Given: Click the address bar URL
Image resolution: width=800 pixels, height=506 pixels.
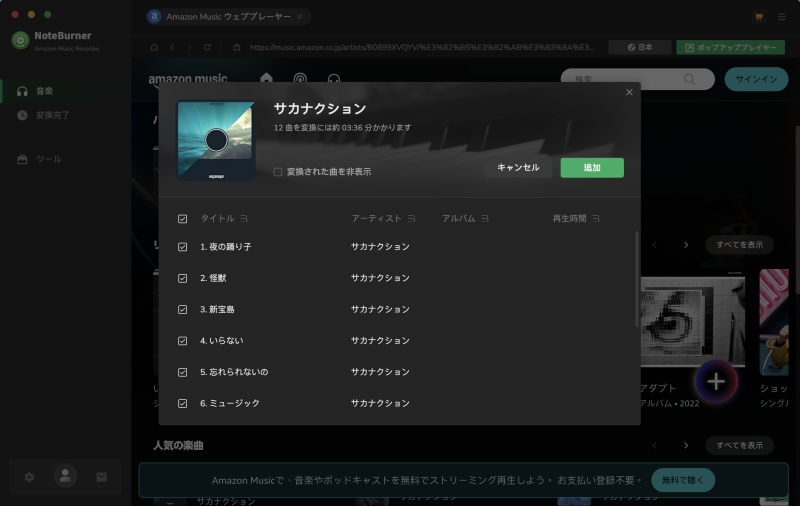Looking at the screenshot, I should click(421, 47).
